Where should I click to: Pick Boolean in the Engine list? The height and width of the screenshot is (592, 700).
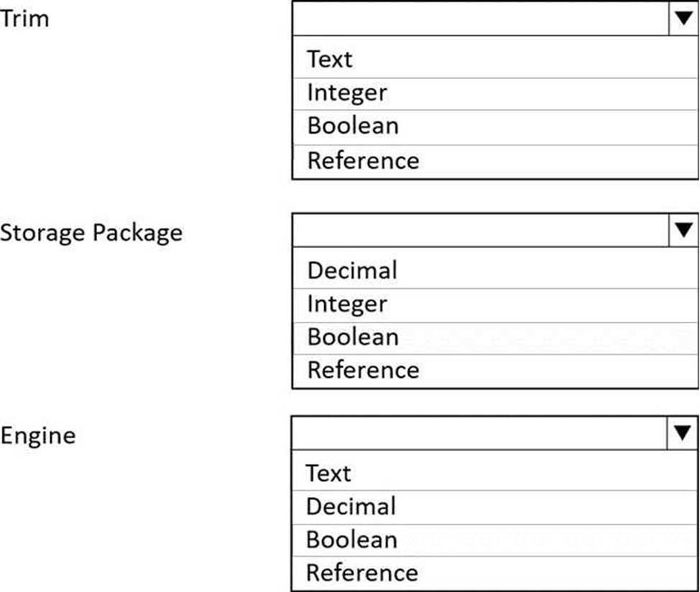click(494, 540)
